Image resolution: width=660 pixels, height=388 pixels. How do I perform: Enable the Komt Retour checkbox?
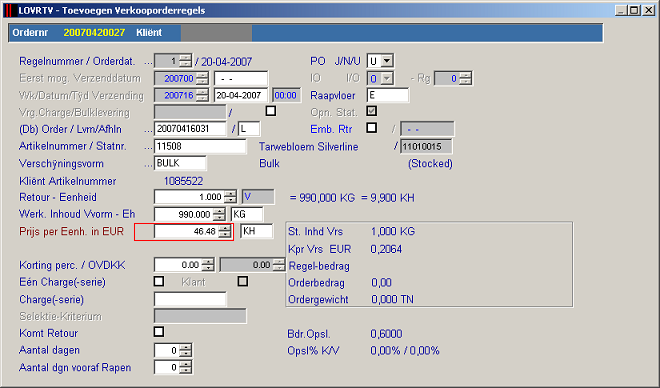[159, 332]
